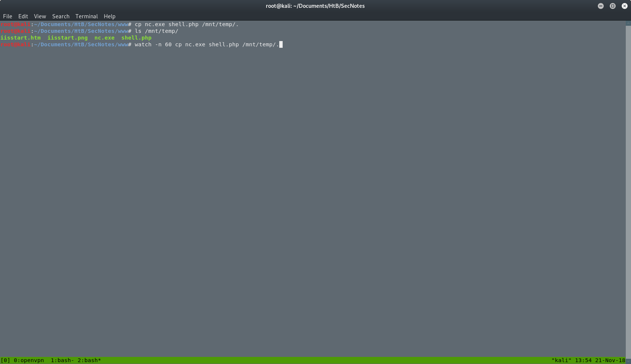Select the iisstart.png filename

[67, 38]
